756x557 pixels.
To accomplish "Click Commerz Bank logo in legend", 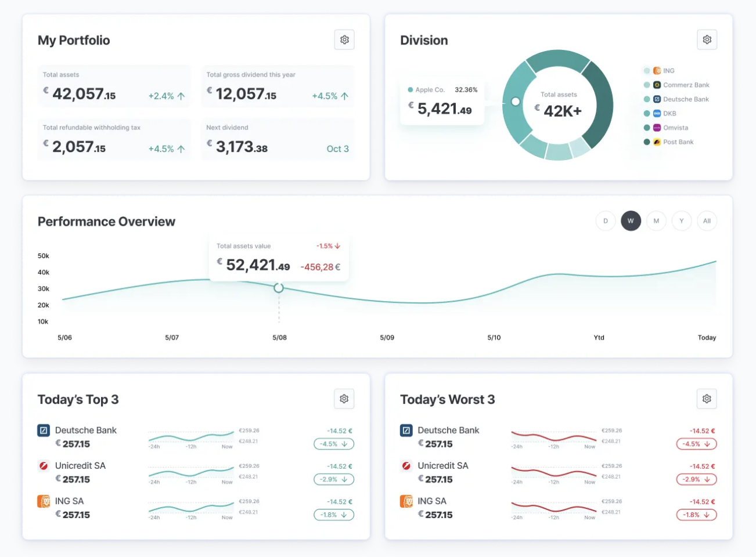I will click(x=657, y=85).
